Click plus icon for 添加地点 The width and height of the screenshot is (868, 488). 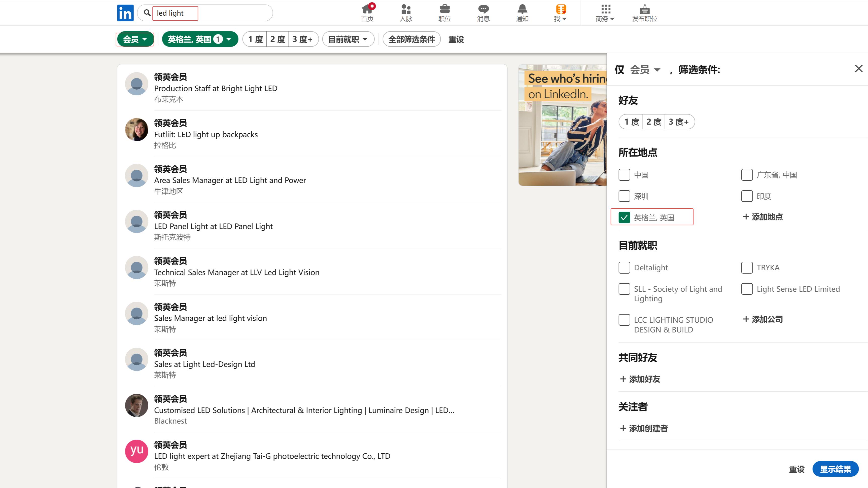(746, 216)
